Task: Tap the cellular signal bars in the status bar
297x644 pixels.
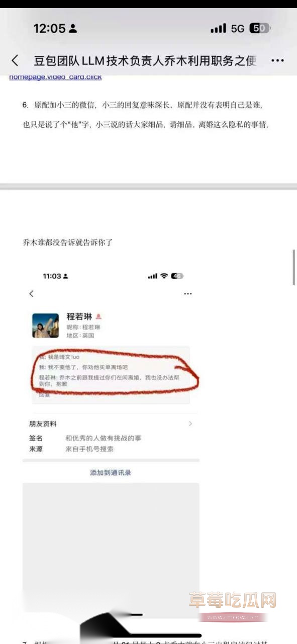Action: (218, 29)
